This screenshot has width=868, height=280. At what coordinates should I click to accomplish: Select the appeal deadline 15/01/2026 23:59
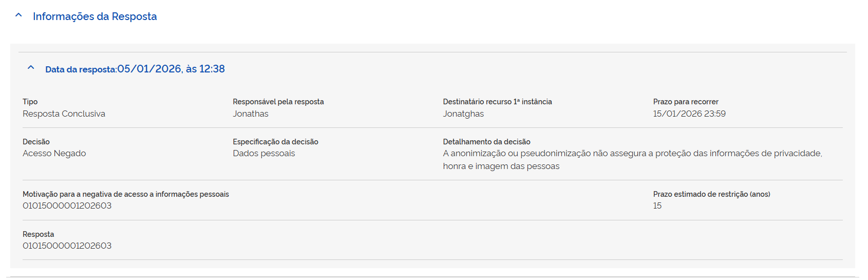[689, 114]
